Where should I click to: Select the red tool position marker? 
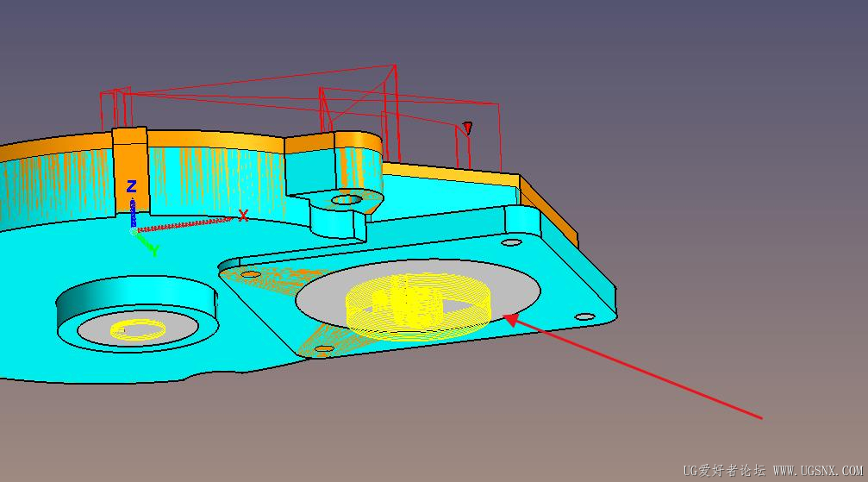(468, 128)
